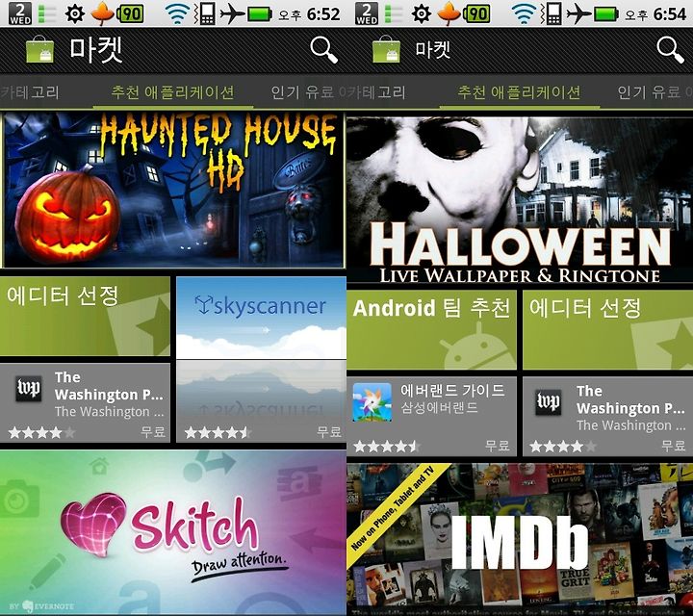Select 추천 애플리케이션 tab in left screen
This screenshot has height=616, width=693.
tap(172, 92)
